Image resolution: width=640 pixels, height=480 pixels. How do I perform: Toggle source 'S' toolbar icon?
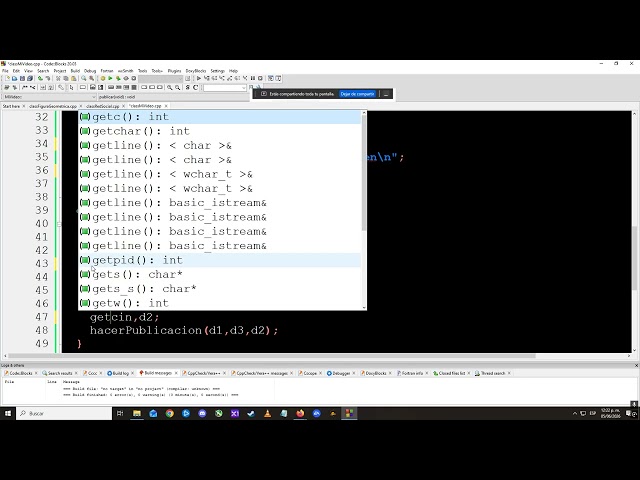click(x=188, y=87)
